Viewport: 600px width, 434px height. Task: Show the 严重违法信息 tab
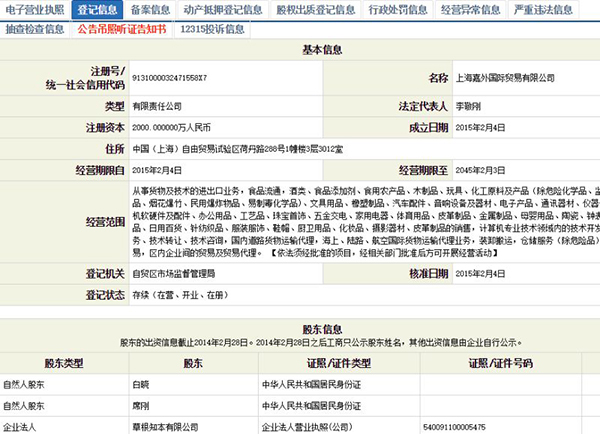tap(543, 10)
